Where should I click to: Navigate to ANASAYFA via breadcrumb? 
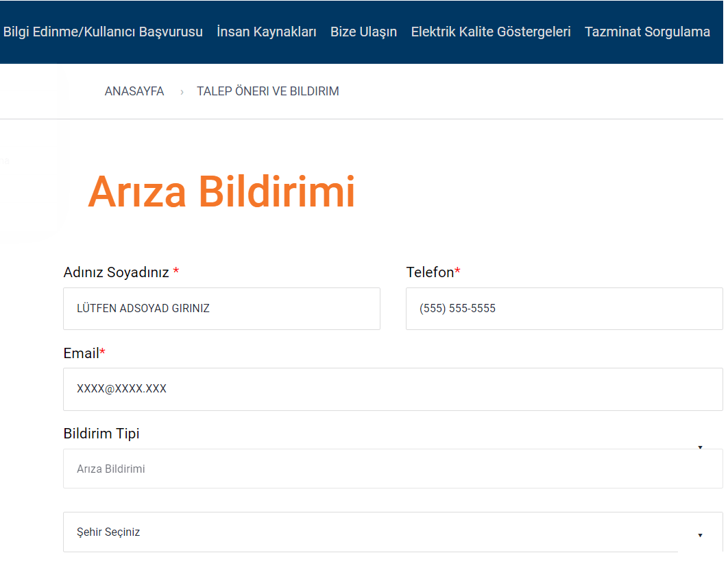(x=134, y=91)
